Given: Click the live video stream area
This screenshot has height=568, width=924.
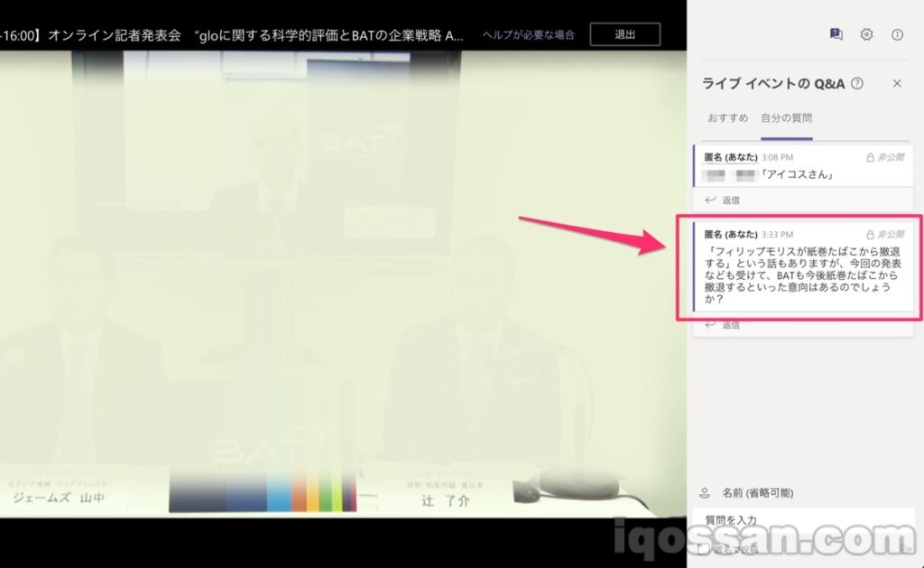Looking at the screenshot, I should [x=343, y=284].
